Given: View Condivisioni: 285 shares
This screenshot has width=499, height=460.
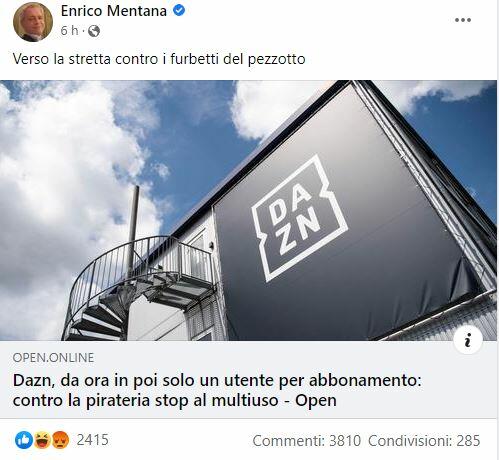Looking at the screenshot, I should pos(424,441).
